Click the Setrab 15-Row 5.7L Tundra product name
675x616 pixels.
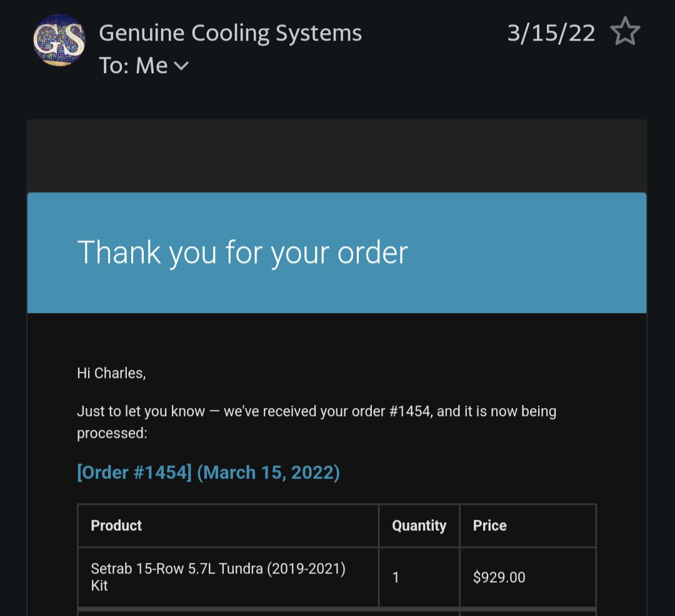click(x=218, y=569)
